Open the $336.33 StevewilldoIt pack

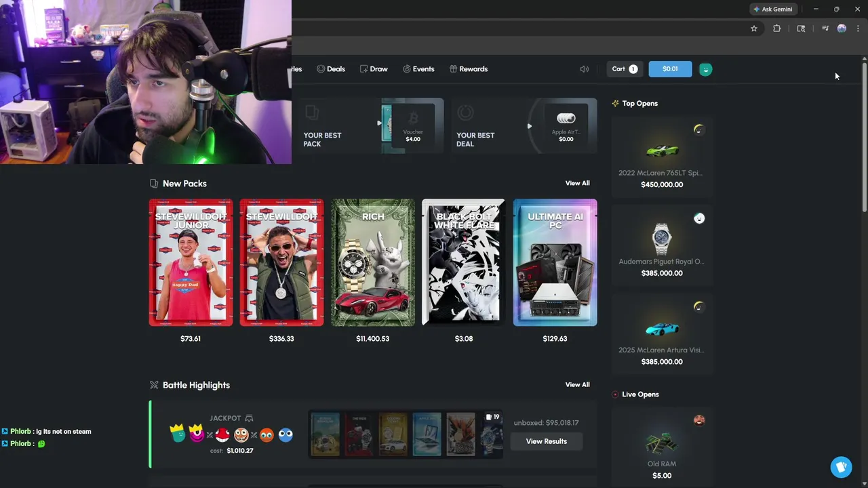281,262
